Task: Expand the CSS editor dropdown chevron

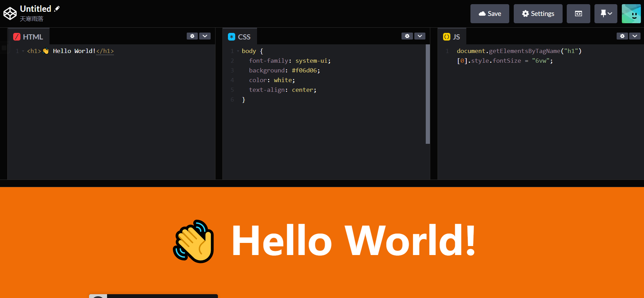Action: coord(420,36)
